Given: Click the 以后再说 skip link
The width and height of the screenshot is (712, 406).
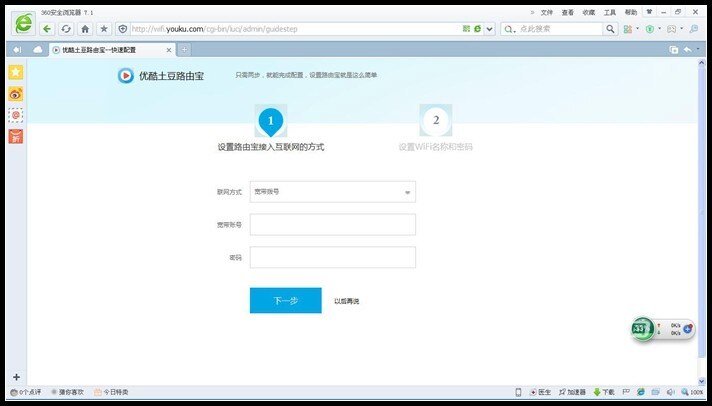Looking at the screenshot, I should (346, 301).
